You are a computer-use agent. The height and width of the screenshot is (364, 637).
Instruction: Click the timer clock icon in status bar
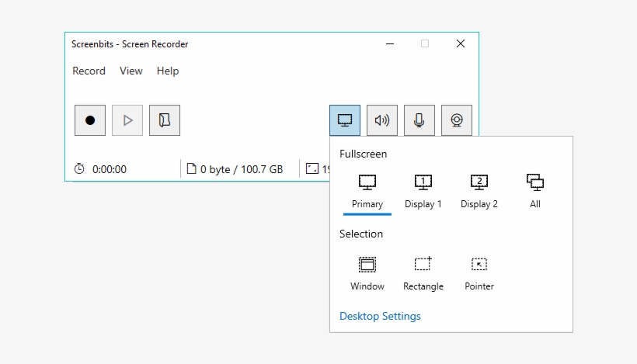point(79,168)
